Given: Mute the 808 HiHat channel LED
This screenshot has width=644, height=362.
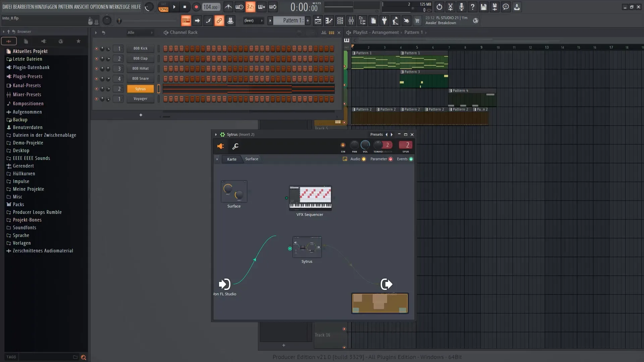Looking at the screenshot, I should click(x=97, y=69).
